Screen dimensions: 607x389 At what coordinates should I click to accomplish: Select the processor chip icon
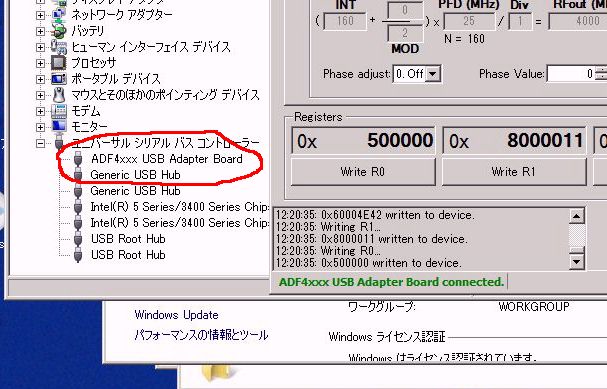(x=58, y=63)
